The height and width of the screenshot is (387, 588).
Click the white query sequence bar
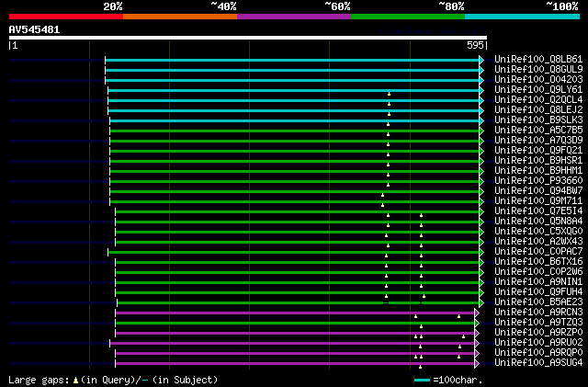pyautogui.click(x=248, y=38)
